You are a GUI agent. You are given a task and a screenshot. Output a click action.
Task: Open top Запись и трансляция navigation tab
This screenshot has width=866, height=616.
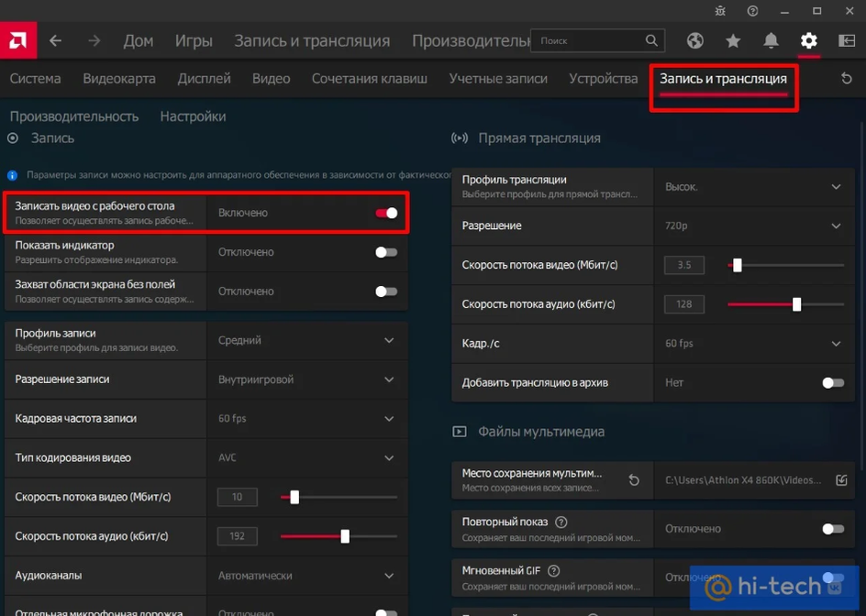coord(312,40)
